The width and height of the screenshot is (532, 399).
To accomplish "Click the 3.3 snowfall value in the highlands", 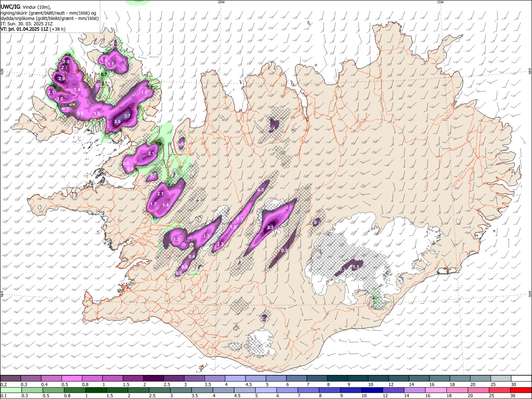I will coord(270,227).
